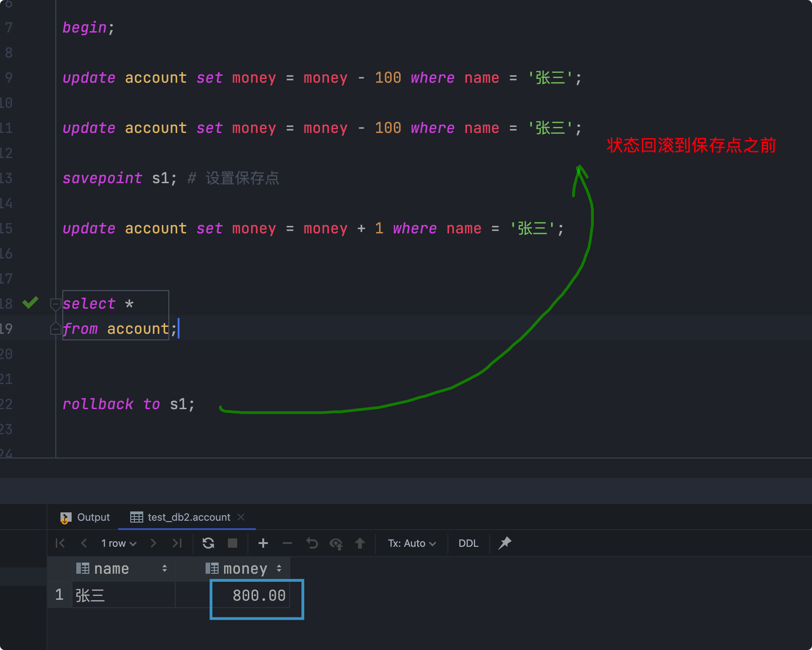Open the Output tab
This screenshot has height=650, width=812.
[85, 517]
